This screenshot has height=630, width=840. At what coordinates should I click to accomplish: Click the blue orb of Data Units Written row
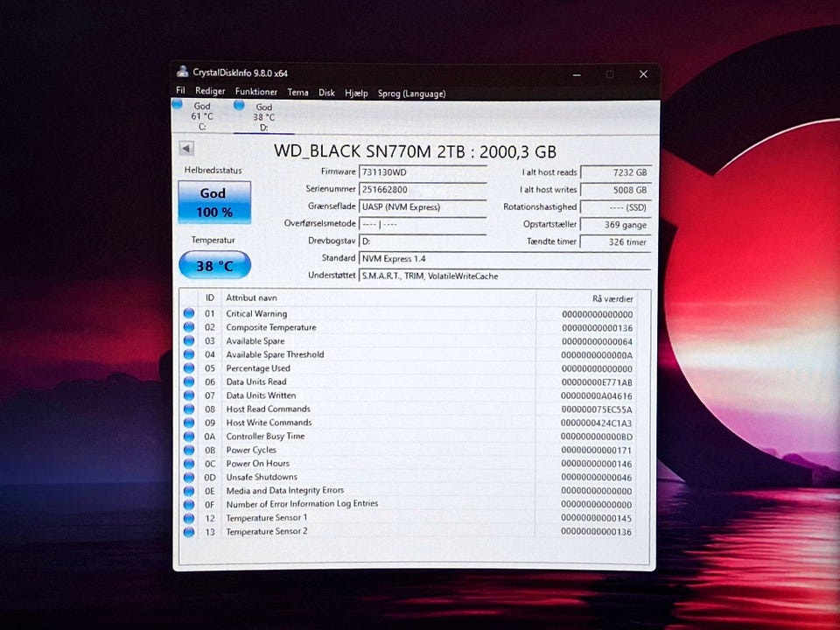coord(189,395)
